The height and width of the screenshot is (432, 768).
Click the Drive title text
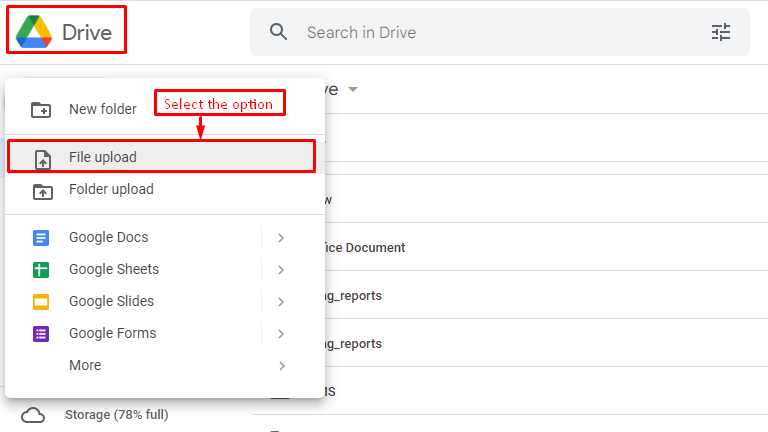(87, 32)
